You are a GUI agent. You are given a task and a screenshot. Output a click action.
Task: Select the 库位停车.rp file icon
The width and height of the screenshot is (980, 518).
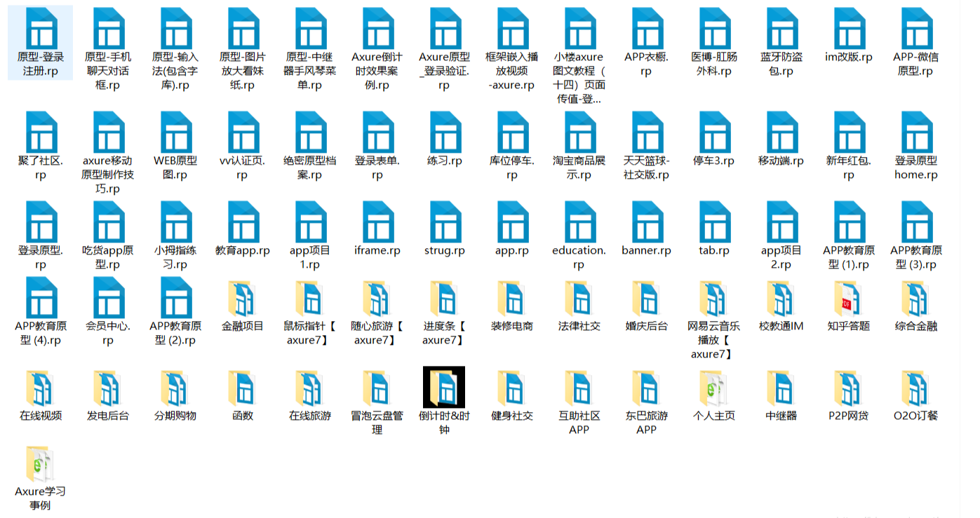(513, 132)
